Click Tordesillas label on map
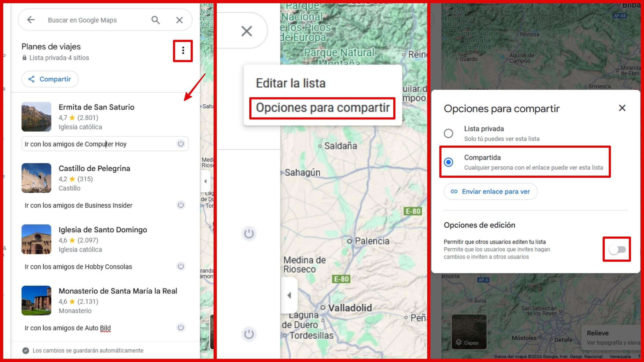644x362 pixels. pyautogui.click(x=311, y=335)
